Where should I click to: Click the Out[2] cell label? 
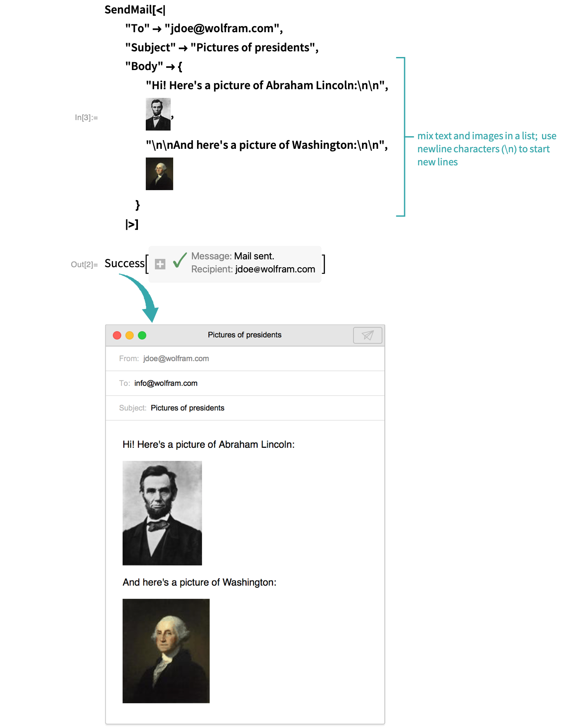point(84,265)
